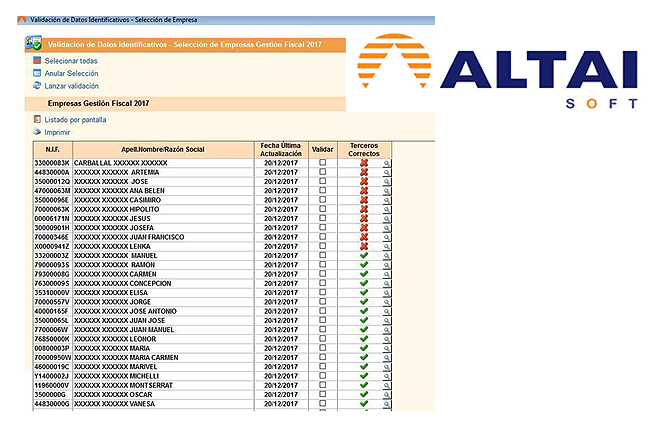Click the Listado por pantalla icon
The image size is (660, 425).
pos(37,120)
